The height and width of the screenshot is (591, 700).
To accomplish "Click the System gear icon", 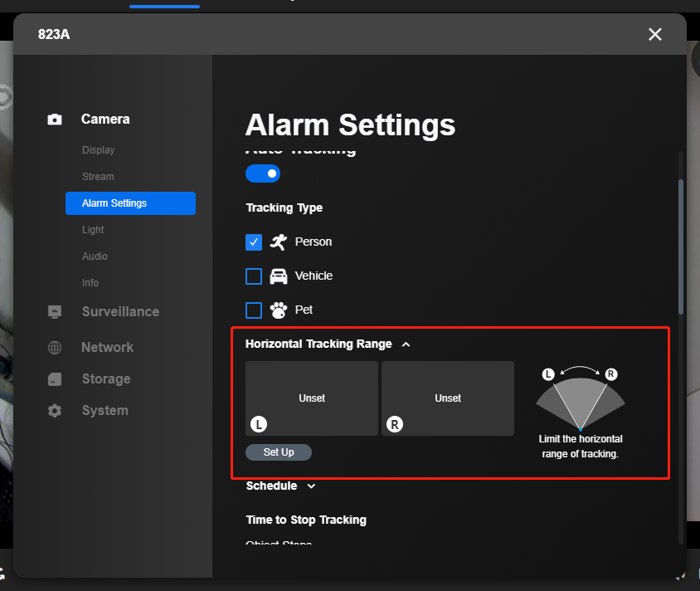I will (x=55, y=411).
